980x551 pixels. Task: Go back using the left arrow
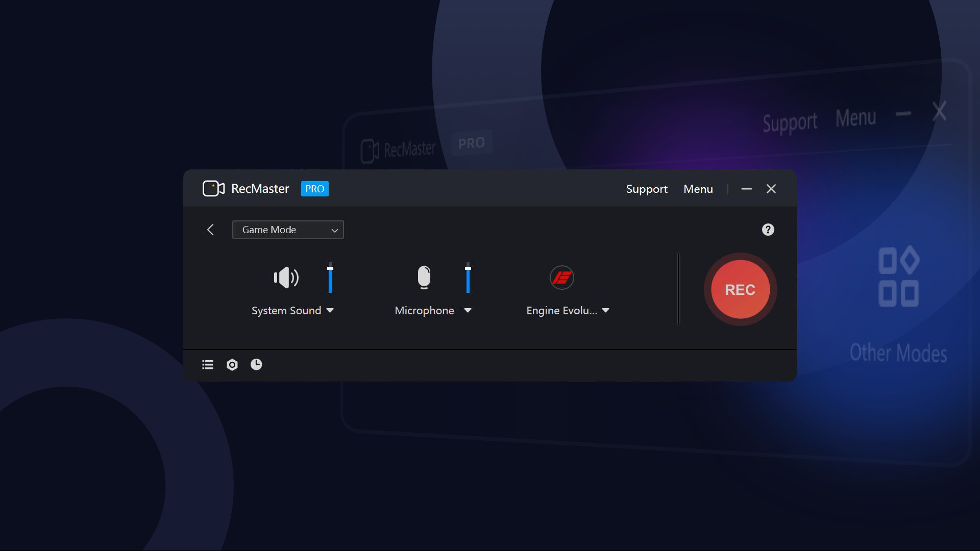pyautogui.click(x=210, y=230)
